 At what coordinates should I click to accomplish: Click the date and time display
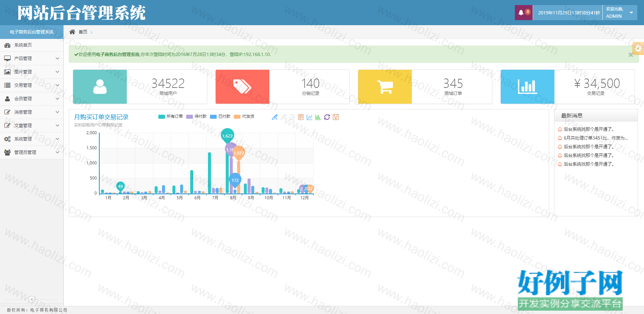pos(569,13)
